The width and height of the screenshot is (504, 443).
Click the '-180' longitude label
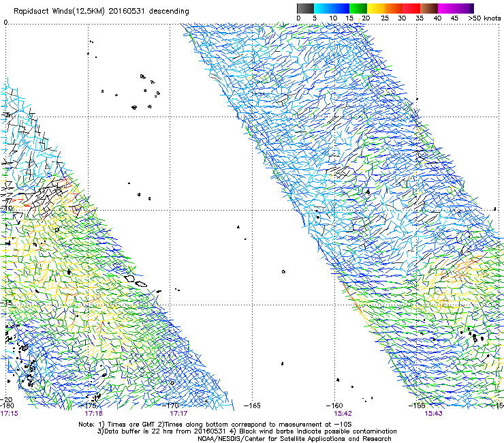tap(7, 406)
